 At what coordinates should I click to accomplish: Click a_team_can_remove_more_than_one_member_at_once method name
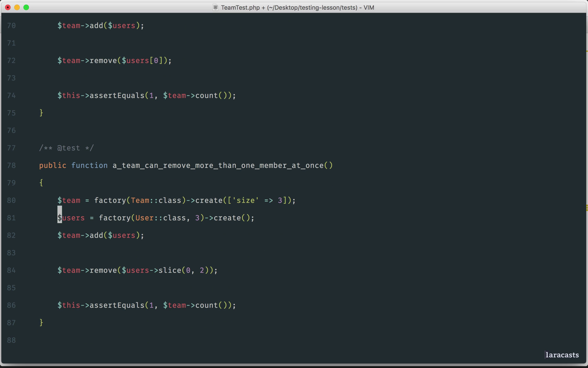pyautogui.click(x=218, y=165)
